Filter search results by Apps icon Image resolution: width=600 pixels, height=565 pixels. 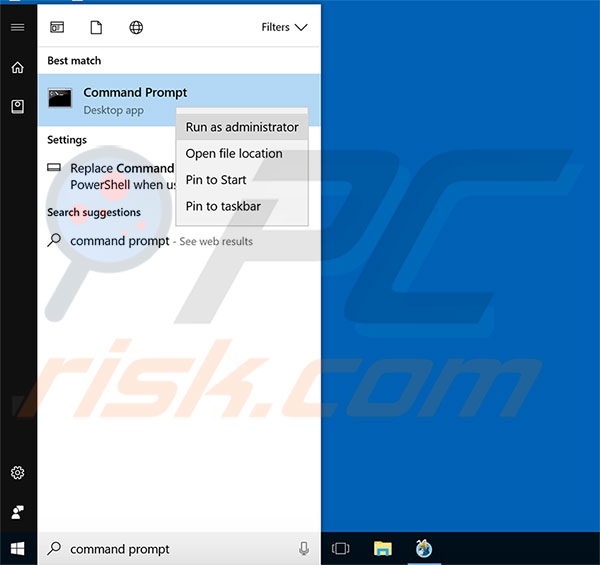(x=57, y=27)
